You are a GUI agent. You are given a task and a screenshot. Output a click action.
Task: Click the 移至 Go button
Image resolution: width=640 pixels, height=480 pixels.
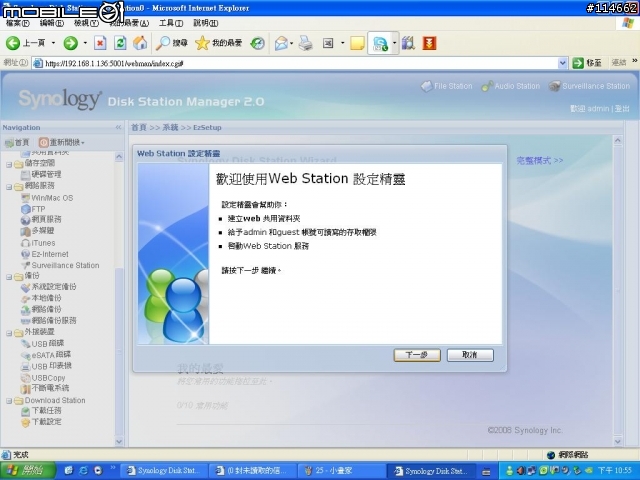click(587, 63)
